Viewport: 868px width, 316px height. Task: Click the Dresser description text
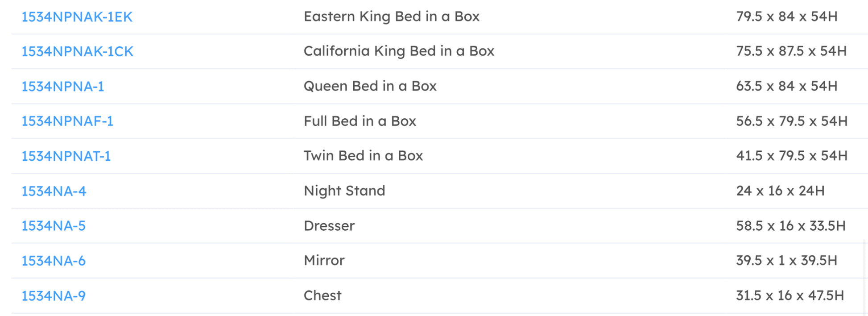[329, 226]
